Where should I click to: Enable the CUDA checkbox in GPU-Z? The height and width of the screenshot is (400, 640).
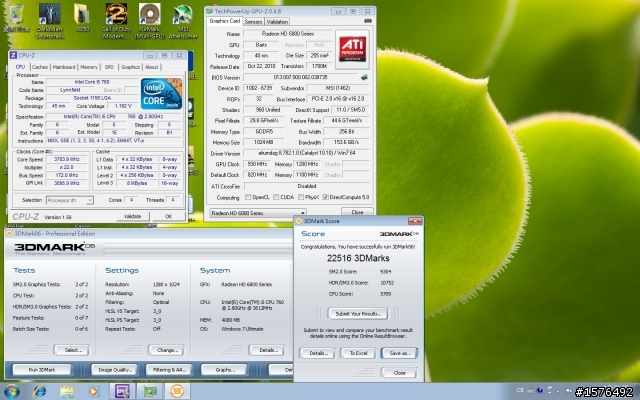tap(276, 197)
